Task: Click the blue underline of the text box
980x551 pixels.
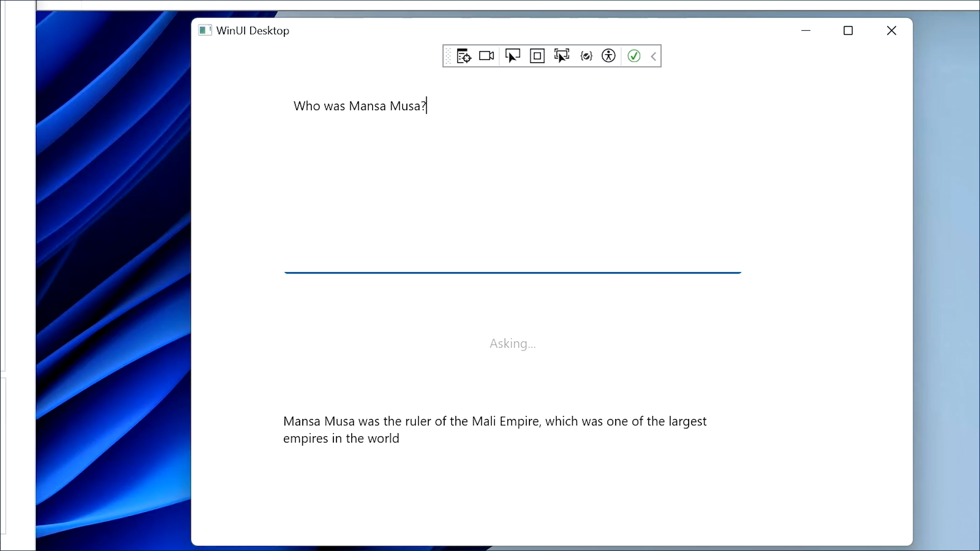Action: coord(512,272)
